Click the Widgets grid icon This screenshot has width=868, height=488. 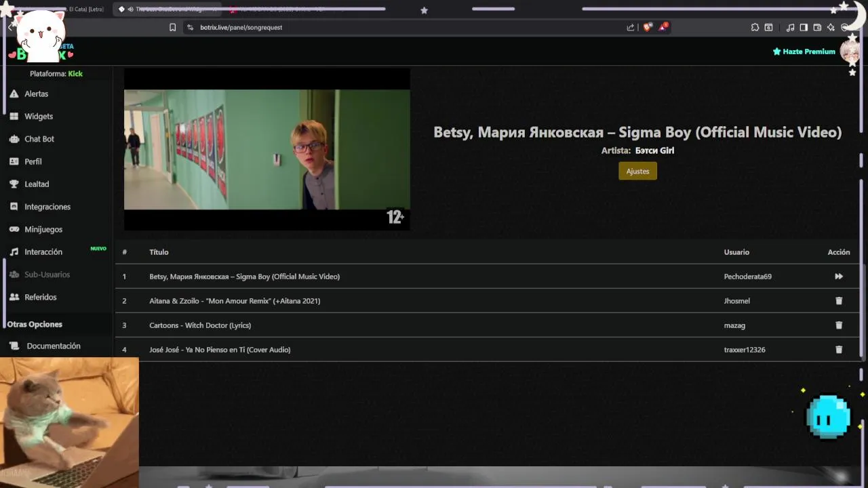click(x=14, y=117)
